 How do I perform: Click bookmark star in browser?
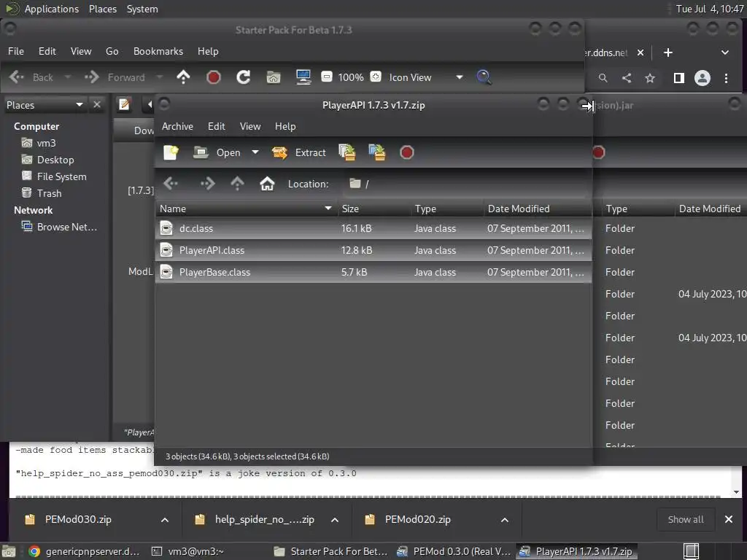click(x=650, y=78)
